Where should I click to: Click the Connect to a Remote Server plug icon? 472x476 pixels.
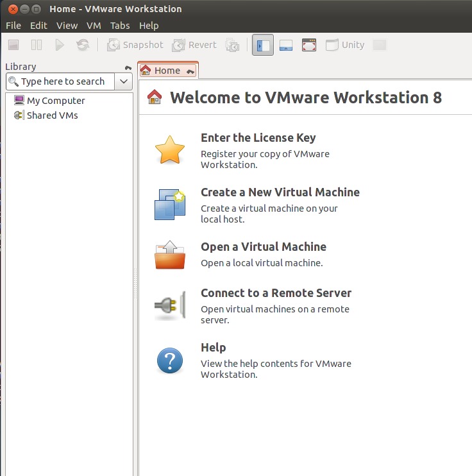[x=170, y=306]
